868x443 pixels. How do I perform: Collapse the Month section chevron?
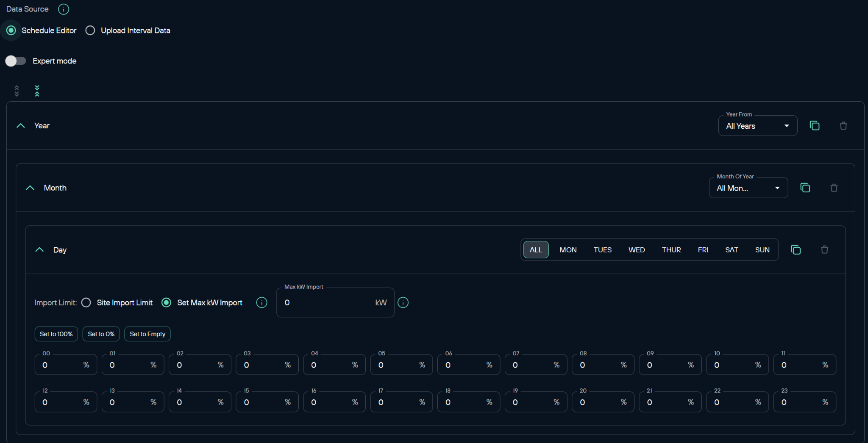30,188
